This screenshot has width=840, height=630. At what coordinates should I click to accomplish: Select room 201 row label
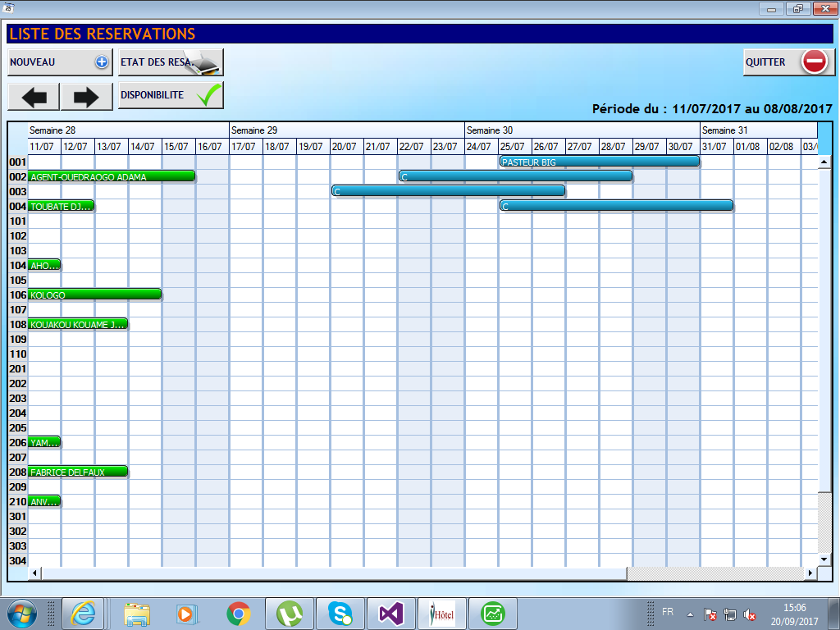coord(18,368)
